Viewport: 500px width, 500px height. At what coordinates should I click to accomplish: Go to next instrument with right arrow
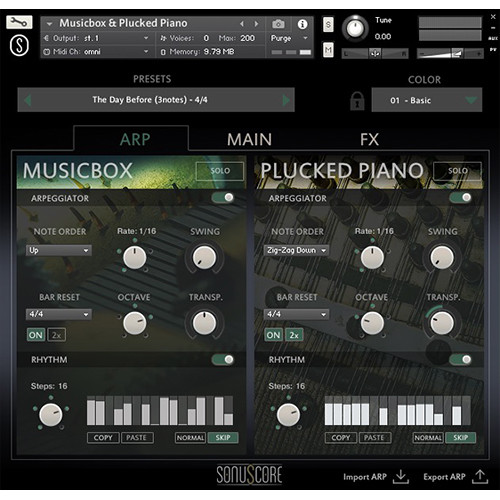point(256,24)
